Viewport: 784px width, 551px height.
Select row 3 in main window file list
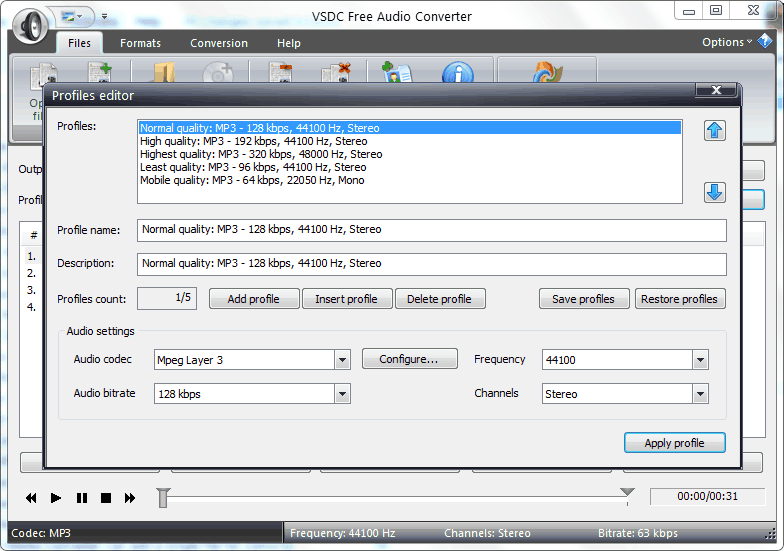pos(32,290)
